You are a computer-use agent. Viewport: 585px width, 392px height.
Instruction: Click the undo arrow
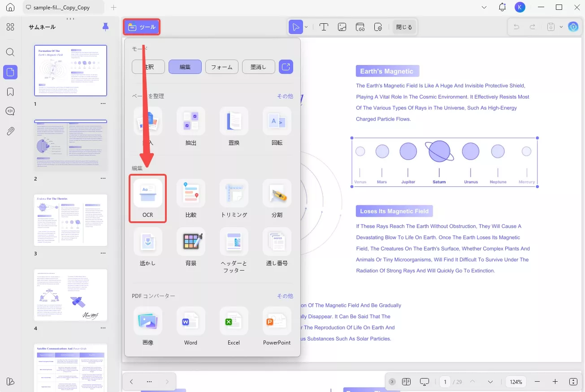point(516,27)
